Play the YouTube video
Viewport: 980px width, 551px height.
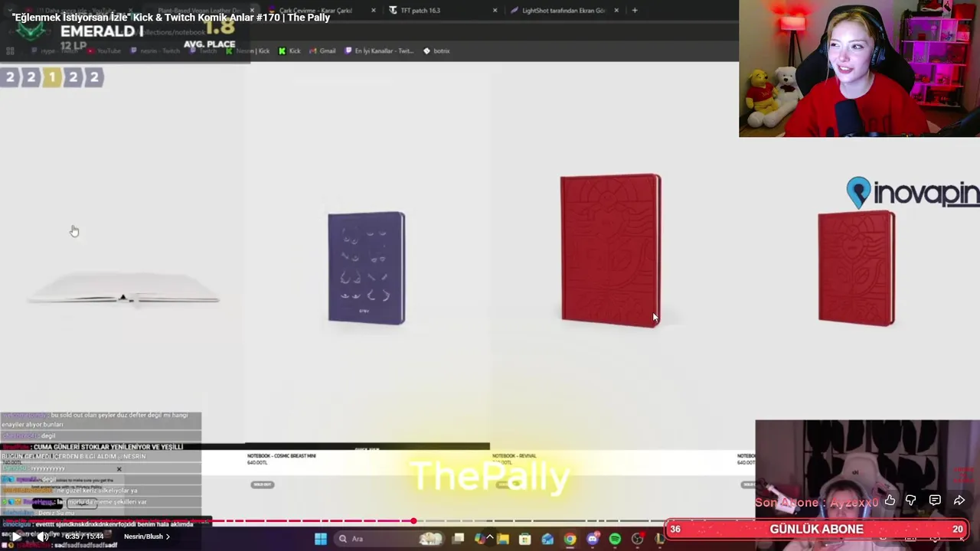pyautogui.click(x=16, y=536)
